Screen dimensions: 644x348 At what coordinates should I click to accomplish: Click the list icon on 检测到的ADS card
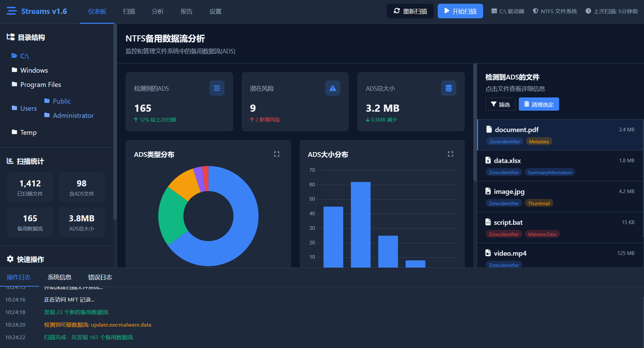tap(217, 88)
